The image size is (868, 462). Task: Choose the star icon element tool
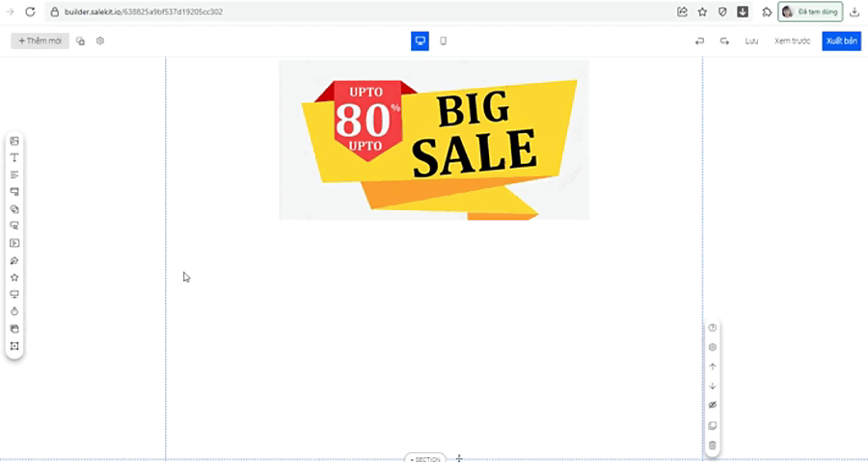point(14,277)
